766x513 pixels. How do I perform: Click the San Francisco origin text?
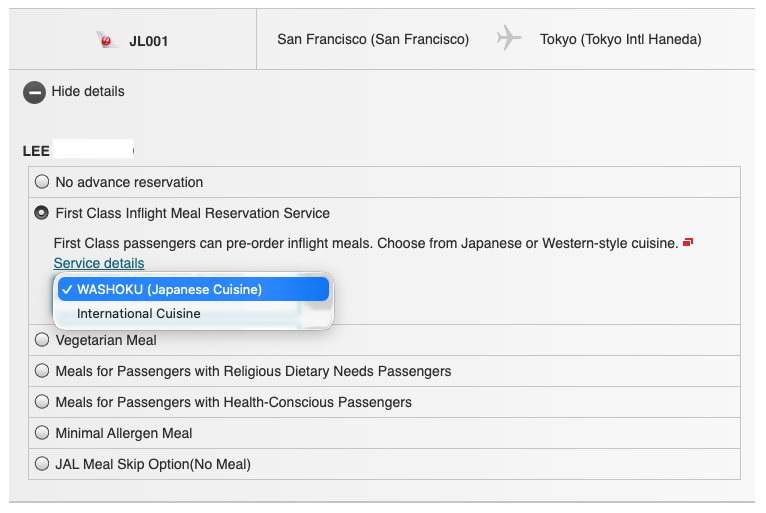pos(373,40)
